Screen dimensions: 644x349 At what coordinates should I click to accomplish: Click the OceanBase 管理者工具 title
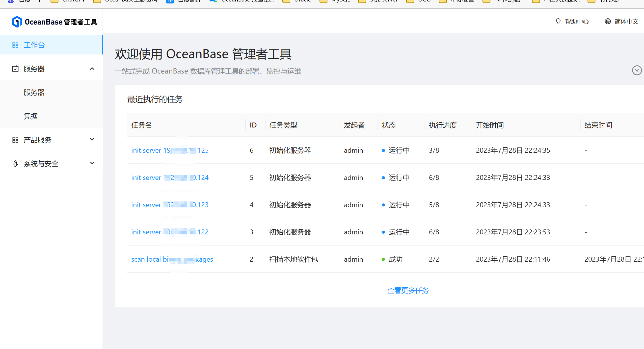tap(61, 22)
